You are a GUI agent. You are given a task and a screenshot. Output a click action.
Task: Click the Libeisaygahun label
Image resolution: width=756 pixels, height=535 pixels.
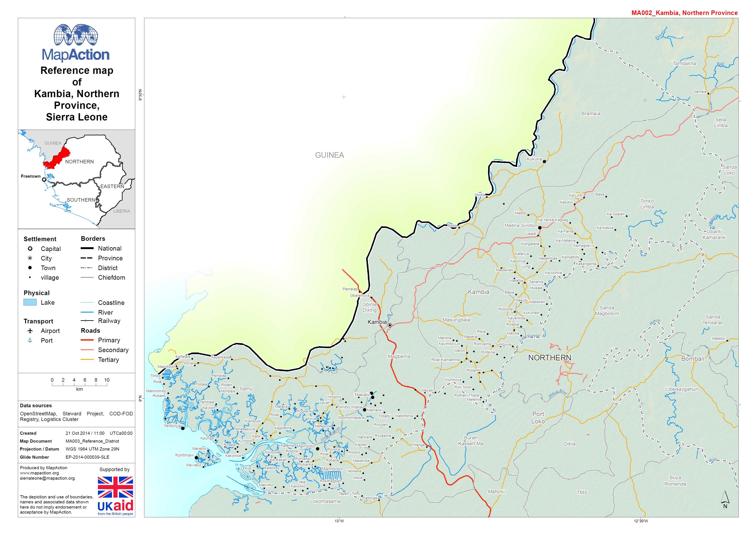point(682,389)
